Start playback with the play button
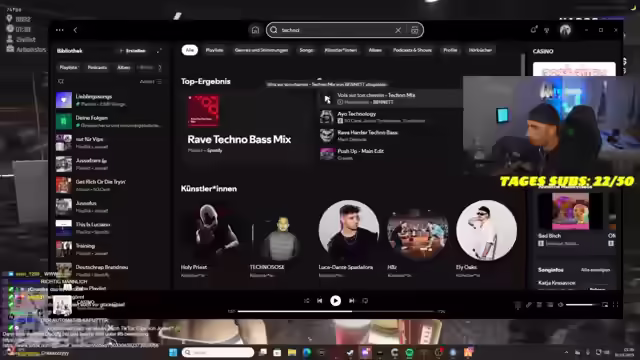The height and width of the screenshot is (360, 640). tap(336, 301)
